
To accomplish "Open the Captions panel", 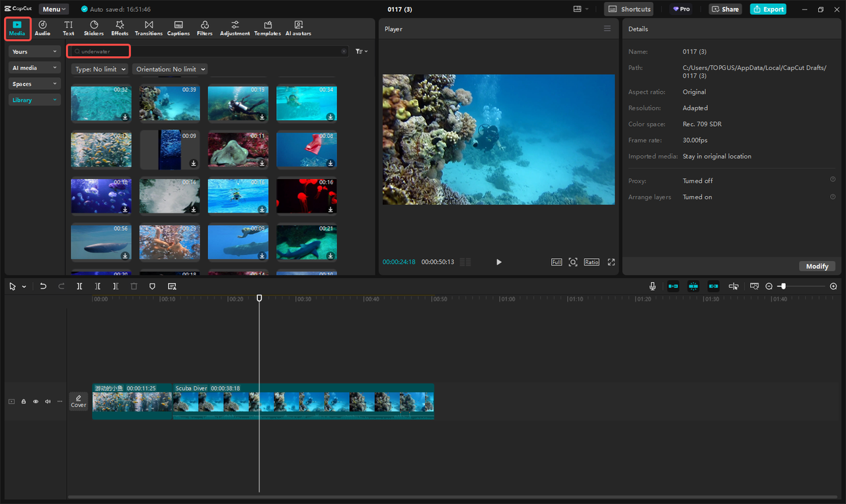I will pos(178,28).
